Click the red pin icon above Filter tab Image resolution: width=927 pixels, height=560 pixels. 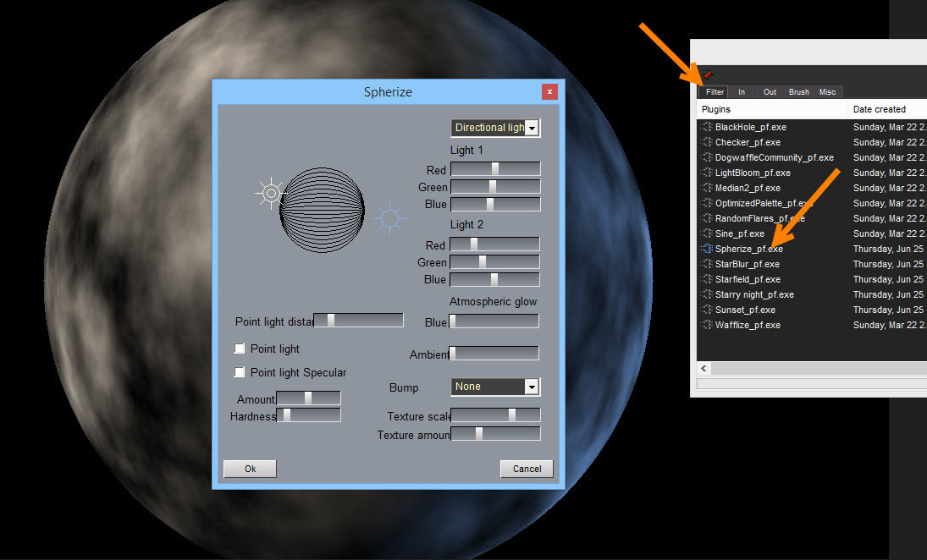[x=709, y=75]
